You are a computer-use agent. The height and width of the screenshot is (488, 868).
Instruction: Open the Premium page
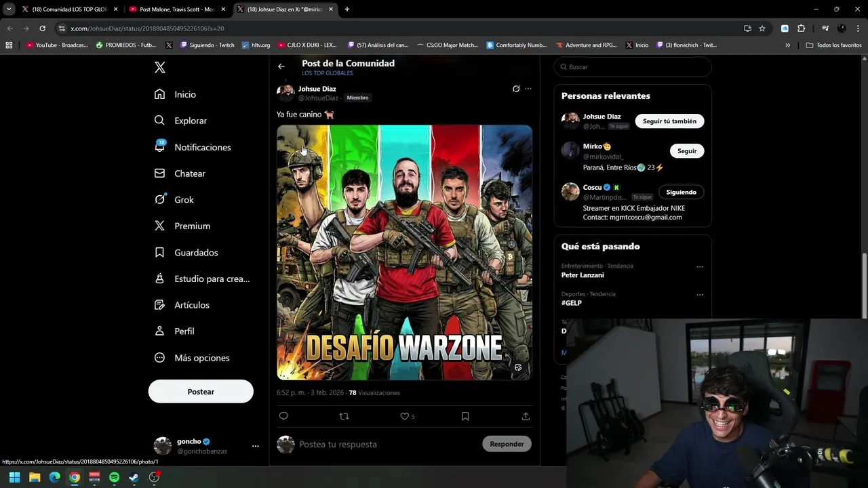182,226
